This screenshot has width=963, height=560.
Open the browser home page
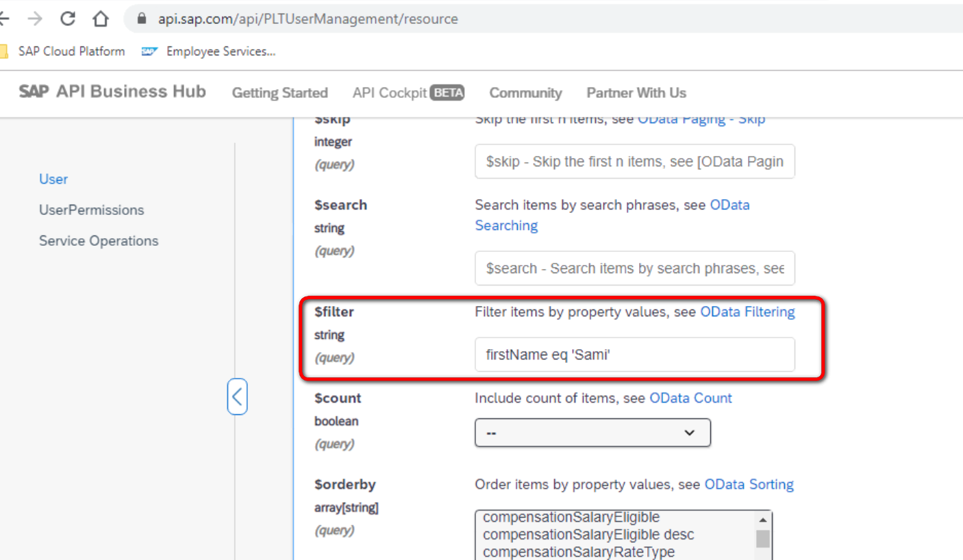pos(100,18)
